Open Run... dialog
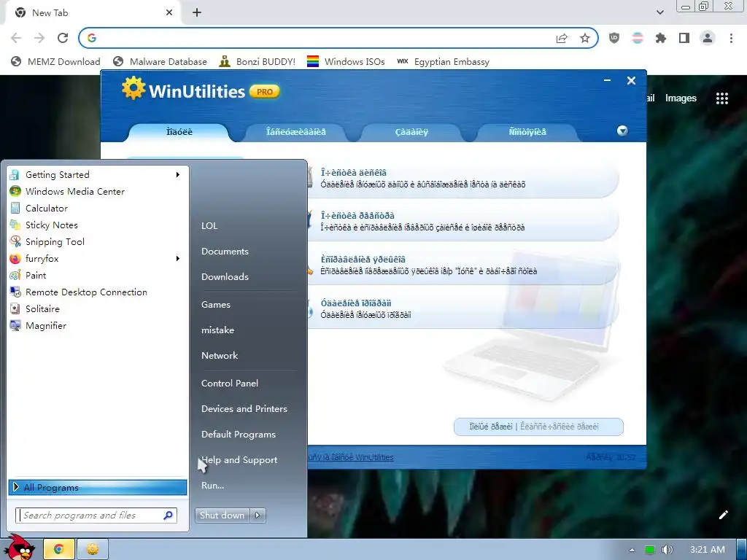The image size is (747, 560). [212, 486]
